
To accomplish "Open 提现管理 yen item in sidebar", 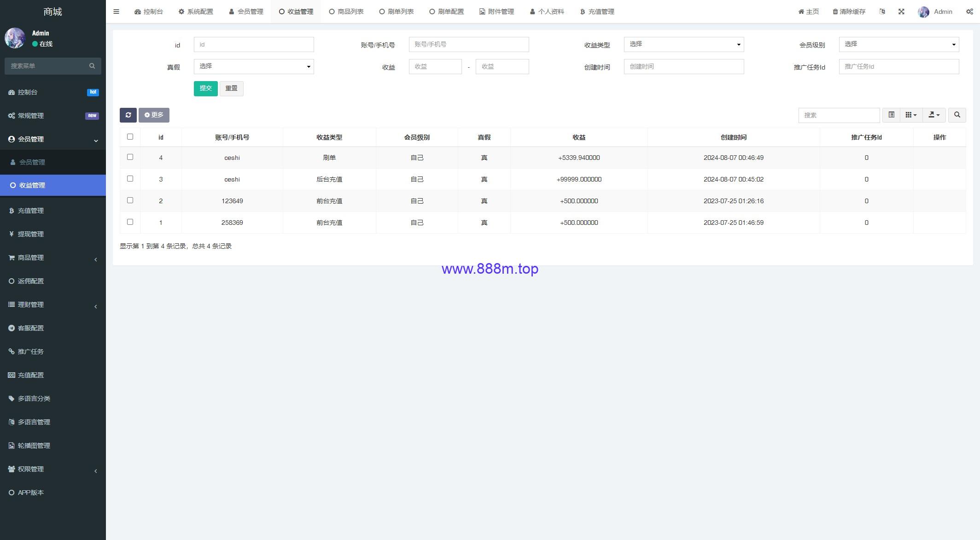I will point(53,234).
